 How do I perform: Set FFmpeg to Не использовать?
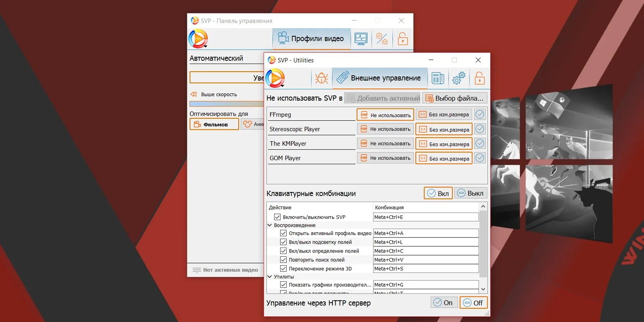tap(385, 115)
